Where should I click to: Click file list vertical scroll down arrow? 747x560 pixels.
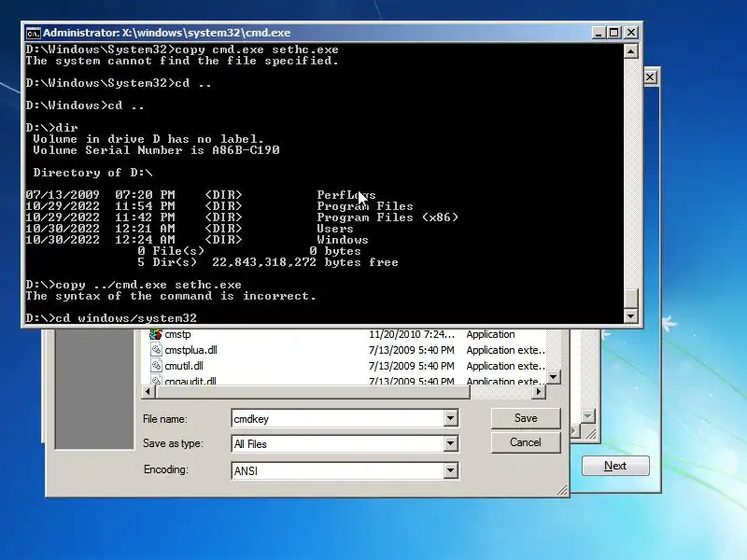553,377
